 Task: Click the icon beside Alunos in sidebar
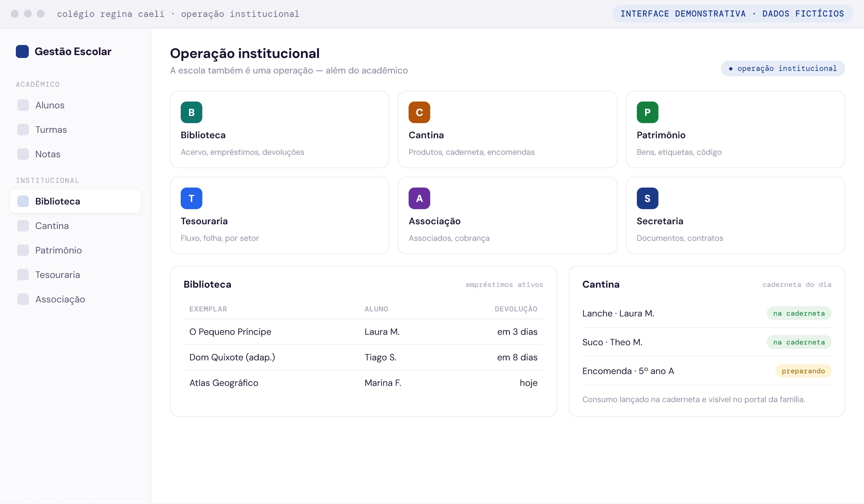[x=23, y=105]
